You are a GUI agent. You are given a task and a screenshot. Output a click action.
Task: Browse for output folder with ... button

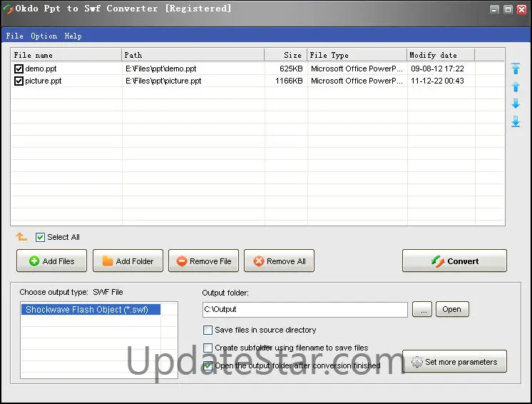click(x=421, y=309)
